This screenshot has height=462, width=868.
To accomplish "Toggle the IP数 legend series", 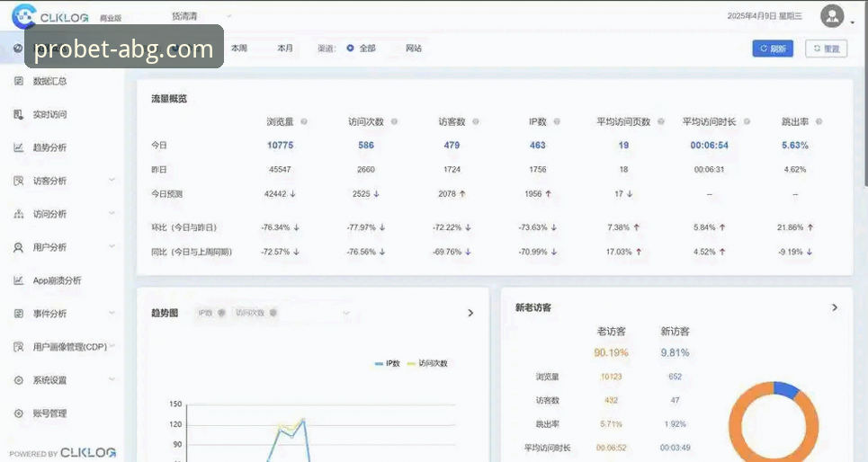I will (388, 363).
